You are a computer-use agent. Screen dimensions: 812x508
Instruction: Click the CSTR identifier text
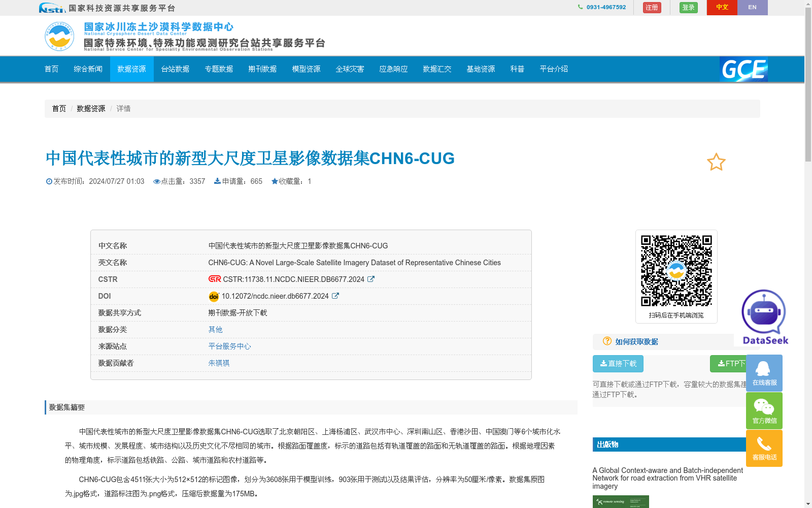(x=294, y=279)
